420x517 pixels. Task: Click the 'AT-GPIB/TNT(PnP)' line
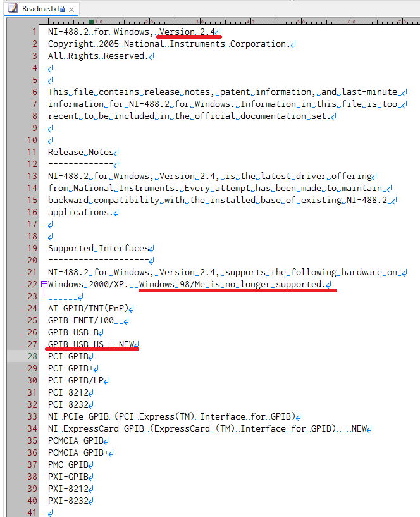click(x=88, y=308)
